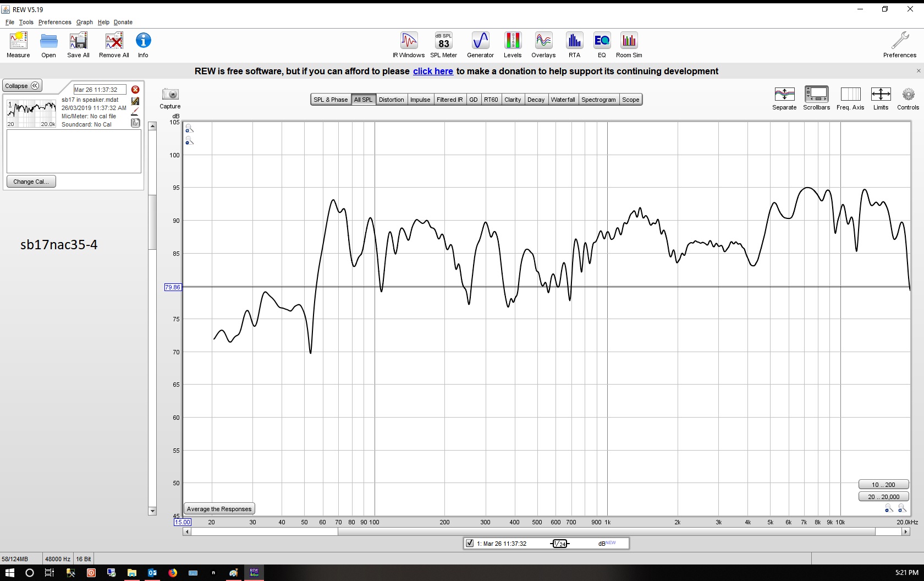Screen dimensions: 924x581
Task: Remove the Mar 26 measurement with red X
Action: click(135, 90)
